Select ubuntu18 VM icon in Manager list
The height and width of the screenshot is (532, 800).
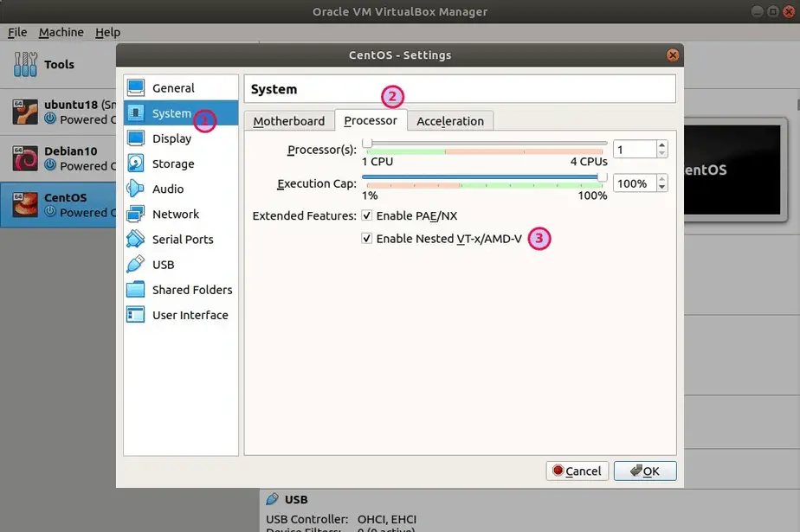(x=25, y=112)
